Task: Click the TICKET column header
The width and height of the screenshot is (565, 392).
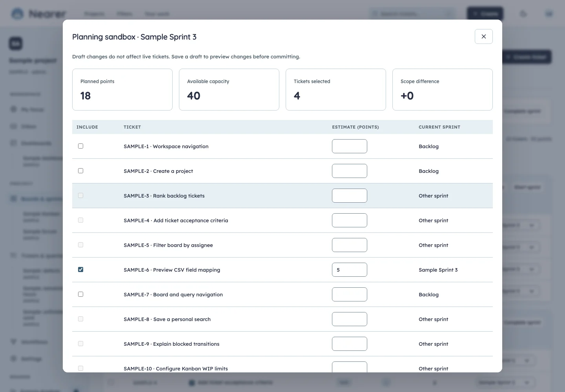Action: [x=132, y=127]
